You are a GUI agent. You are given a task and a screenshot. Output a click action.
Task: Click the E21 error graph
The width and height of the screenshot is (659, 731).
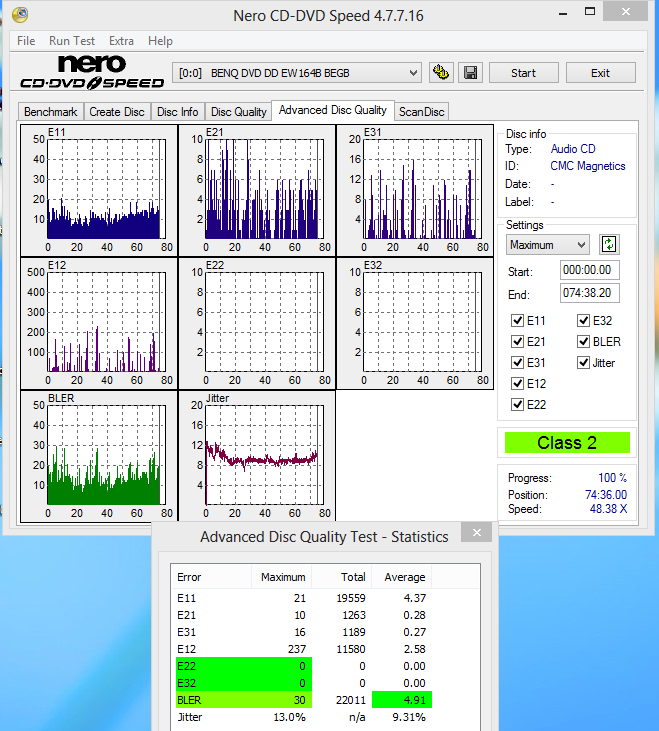257,190
